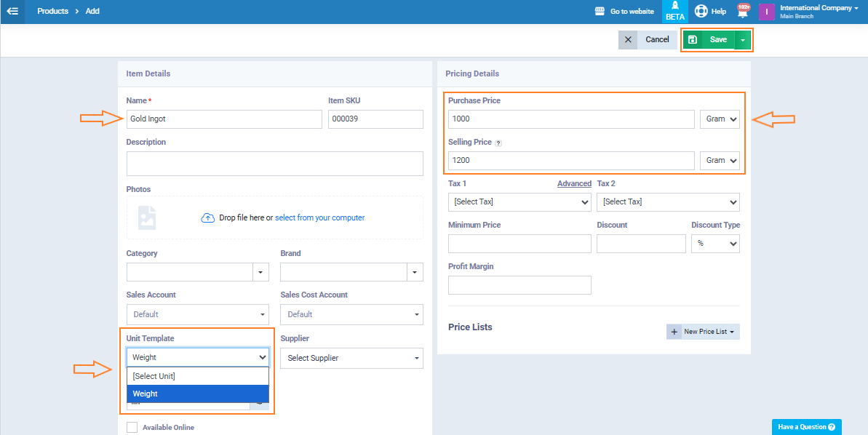The height and width of the screenshot is (435, 868).
Task: Open the Discount Type dropdown
Action: point(714,244)
